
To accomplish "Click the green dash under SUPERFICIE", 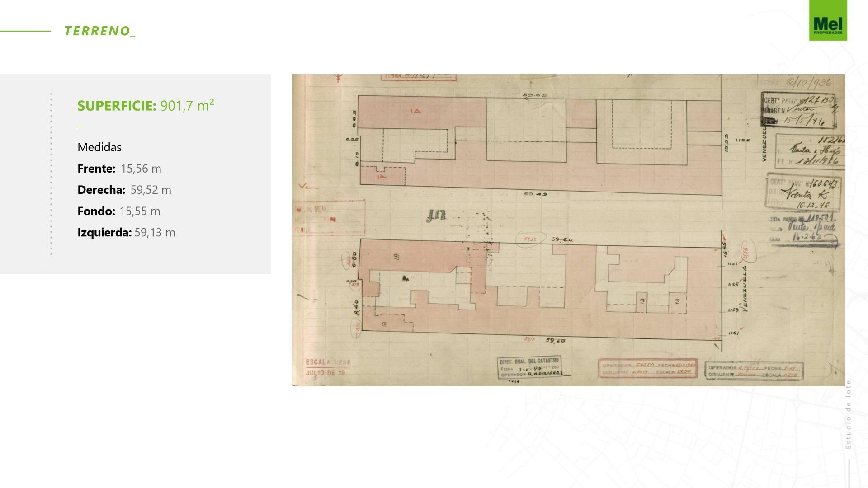I will 80,127.
